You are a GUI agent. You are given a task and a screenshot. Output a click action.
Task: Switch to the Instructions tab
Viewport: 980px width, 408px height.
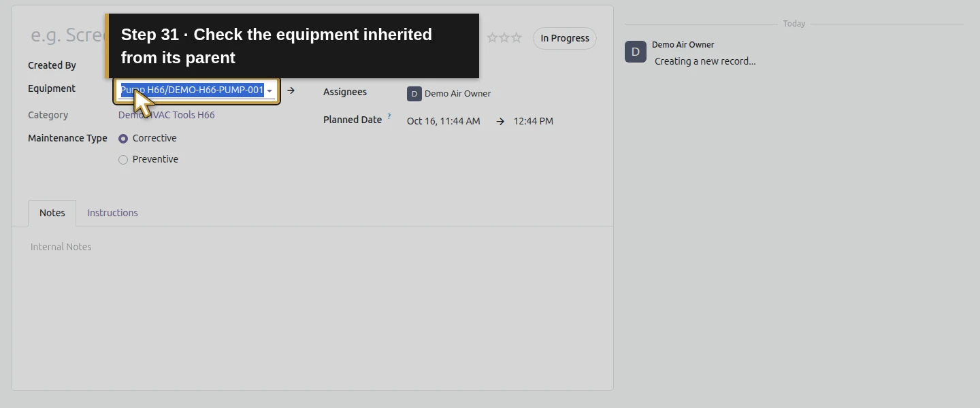(x=112, y=213)
